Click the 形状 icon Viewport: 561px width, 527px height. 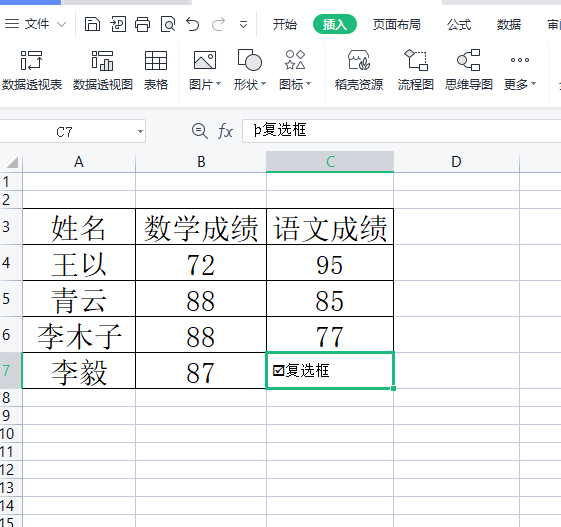point(250,60)
